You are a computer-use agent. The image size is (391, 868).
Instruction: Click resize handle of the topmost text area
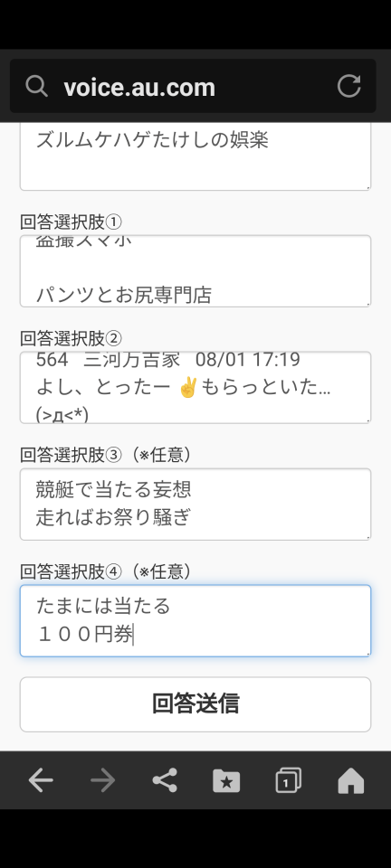(x=367, y=187)
